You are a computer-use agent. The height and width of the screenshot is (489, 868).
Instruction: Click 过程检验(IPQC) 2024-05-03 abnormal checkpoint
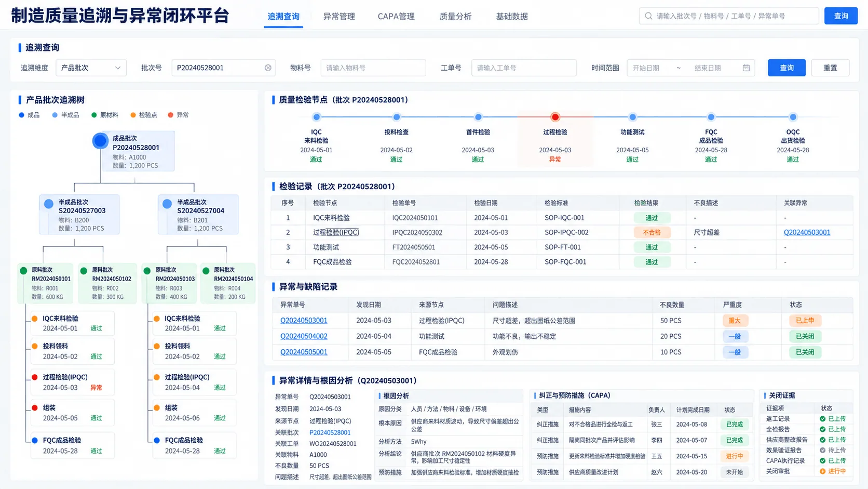coord(72,382)
